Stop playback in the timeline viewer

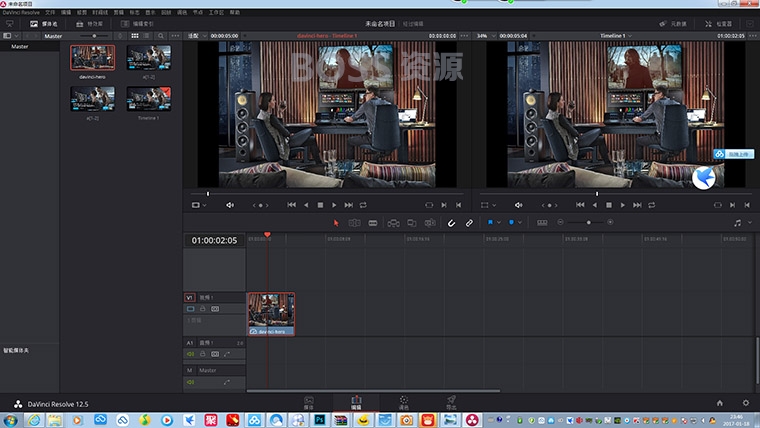609,205
